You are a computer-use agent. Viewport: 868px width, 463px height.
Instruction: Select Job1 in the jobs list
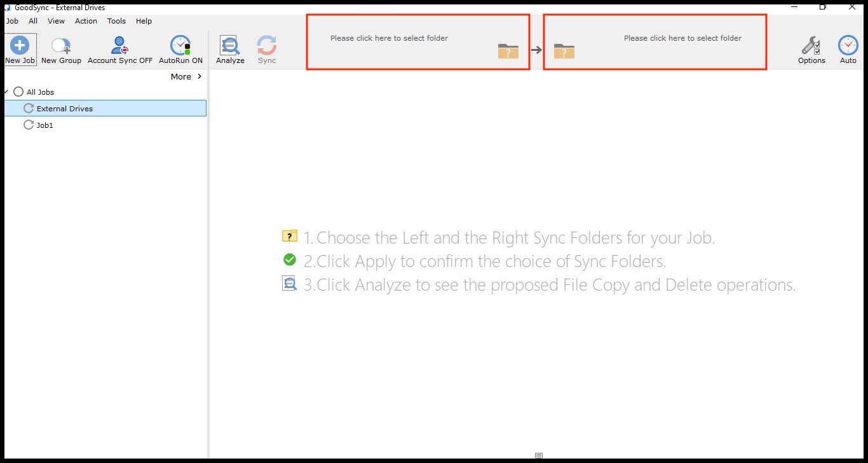(x=44, y=125)
